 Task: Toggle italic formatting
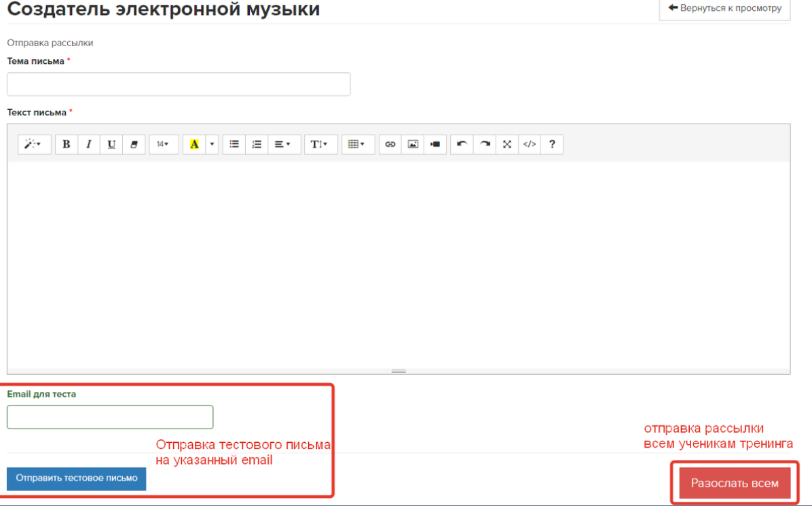(x=88, y=144)
